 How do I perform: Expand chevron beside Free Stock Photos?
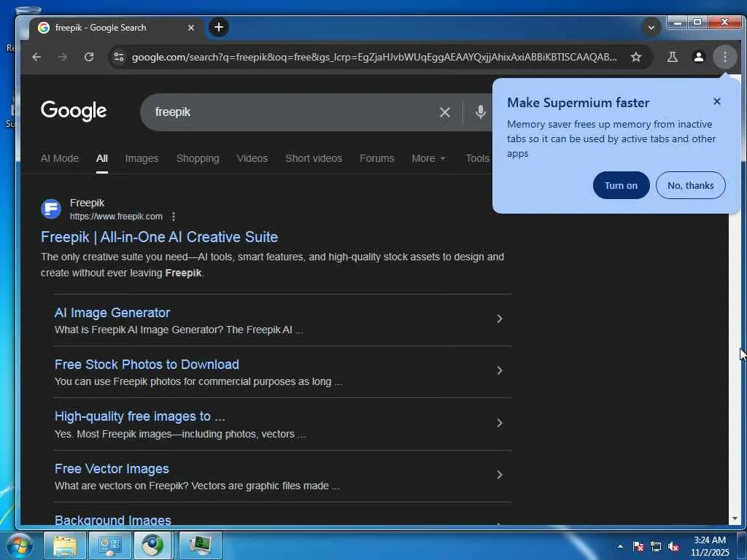pos(499,370)
